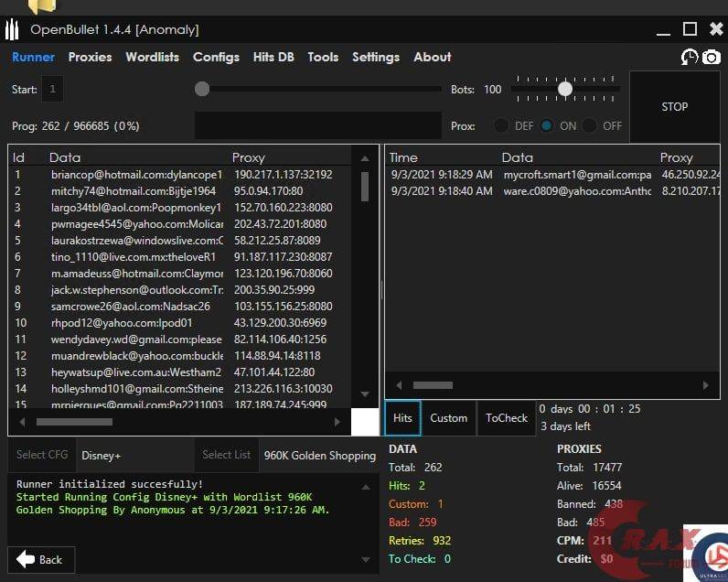This screenshot has height=582, width=728.
Task: Select row with largo34tbl@aol.com
Action: 179,208
